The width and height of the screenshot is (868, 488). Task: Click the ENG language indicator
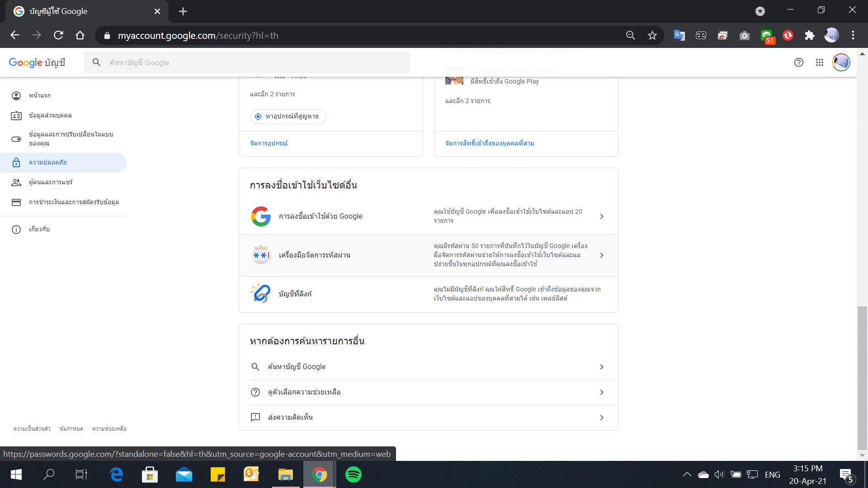772,474
